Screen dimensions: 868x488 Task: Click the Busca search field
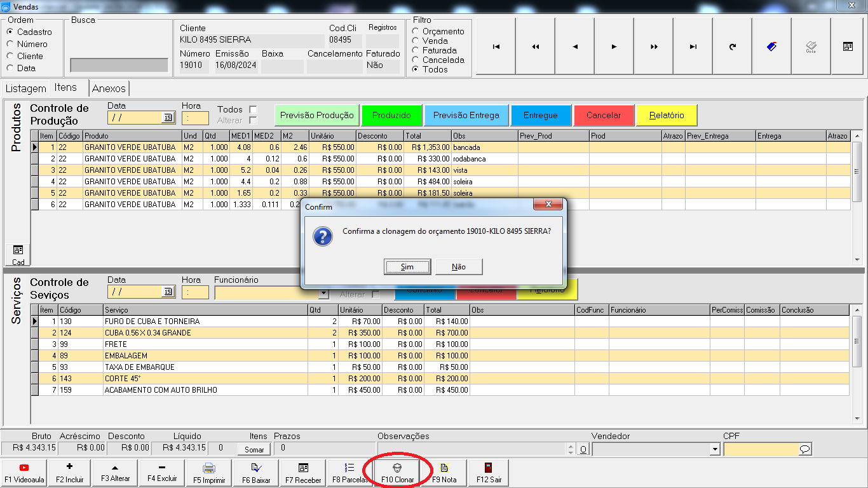119,65
